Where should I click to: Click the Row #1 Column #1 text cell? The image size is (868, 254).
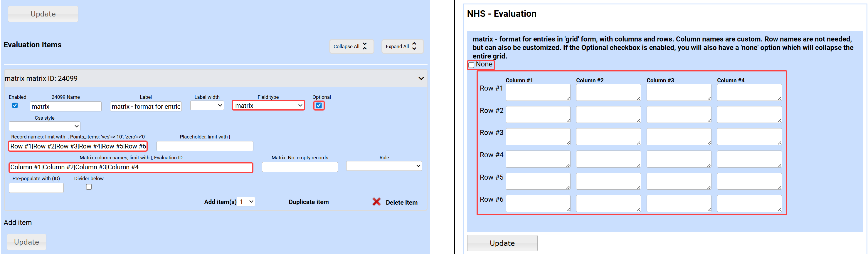[x=538, y=92]
